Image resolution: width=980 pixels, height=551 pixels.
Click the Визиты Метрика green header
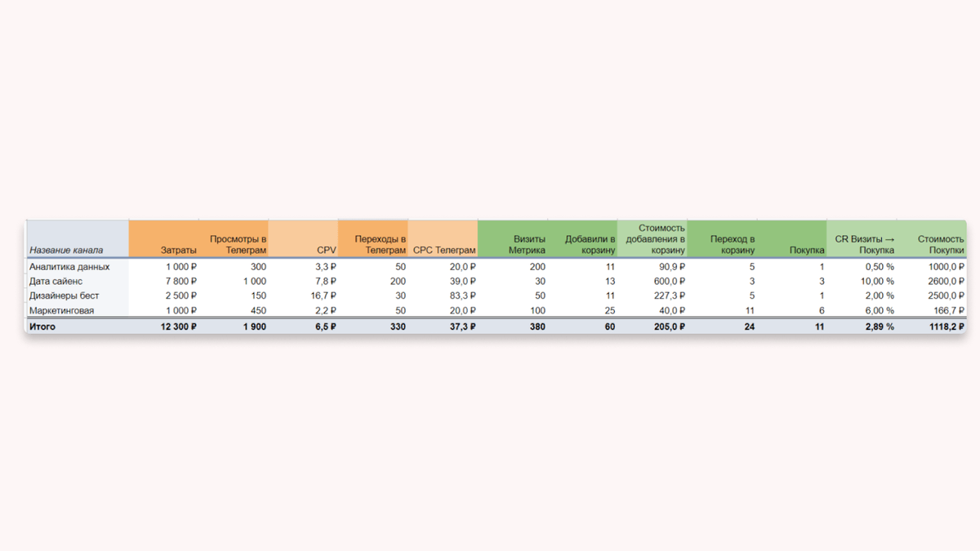coord(513,238)
